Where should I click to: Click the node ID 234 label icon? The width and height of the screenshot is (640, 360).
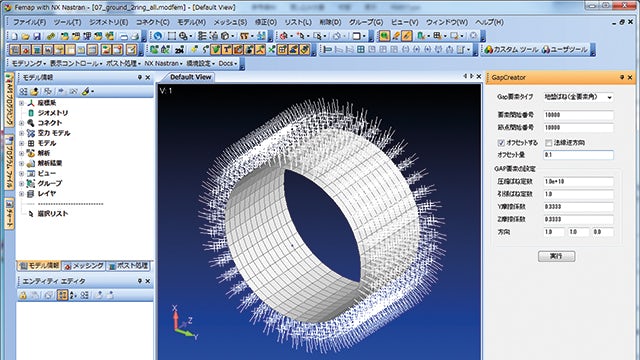coord(179,50)
